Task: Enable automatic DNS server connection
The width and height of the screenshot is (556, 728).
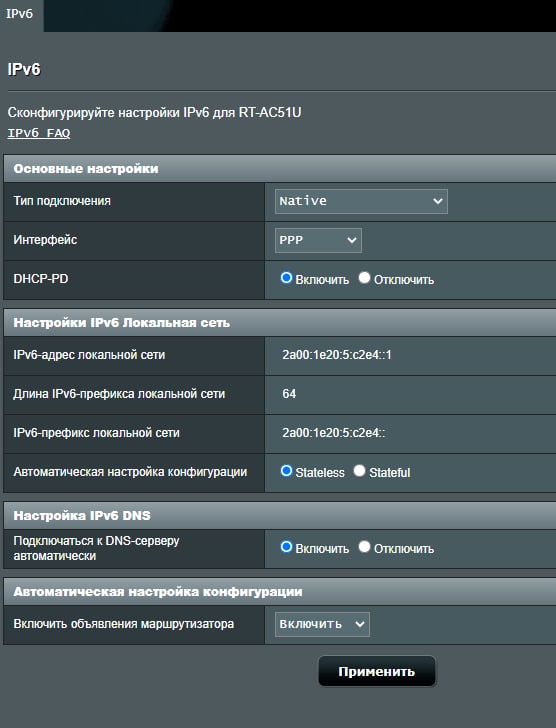Action: point(286,547)
